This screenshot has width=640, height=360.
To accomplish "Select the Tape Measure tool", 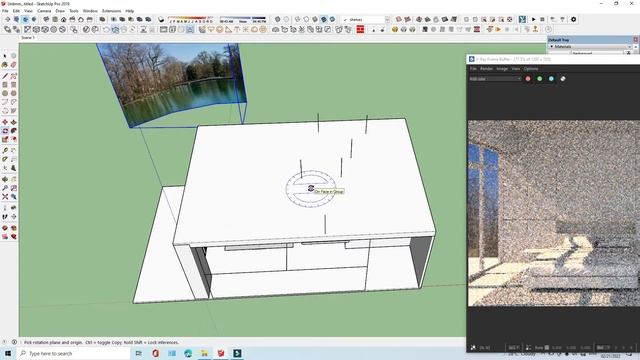I will [5, 150].
